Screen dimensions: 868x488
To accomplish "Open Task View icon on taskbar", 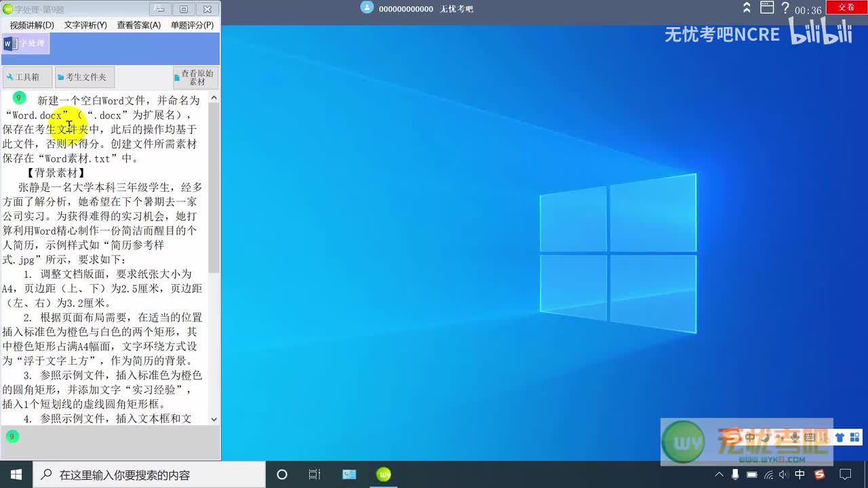I will coord(315,474).
